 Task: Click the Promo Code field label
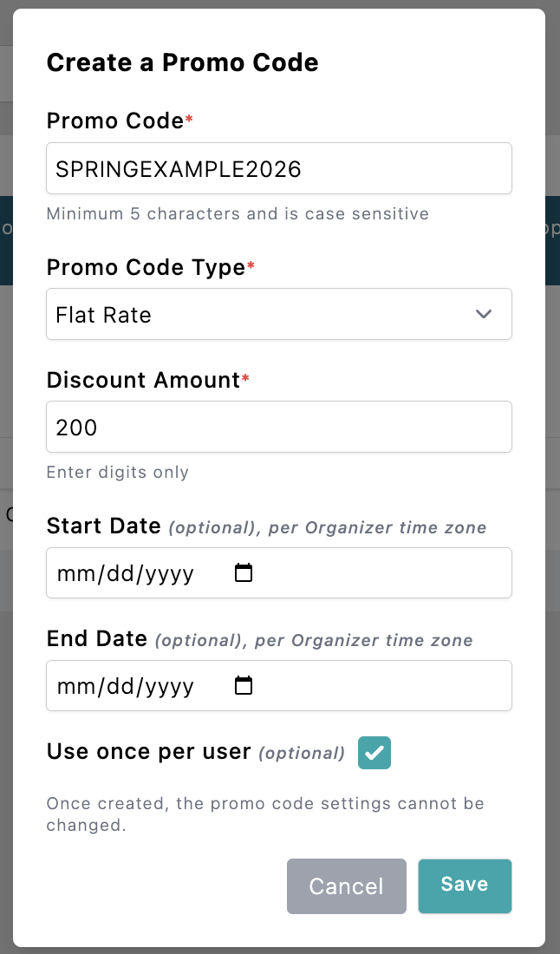point(114,121)
